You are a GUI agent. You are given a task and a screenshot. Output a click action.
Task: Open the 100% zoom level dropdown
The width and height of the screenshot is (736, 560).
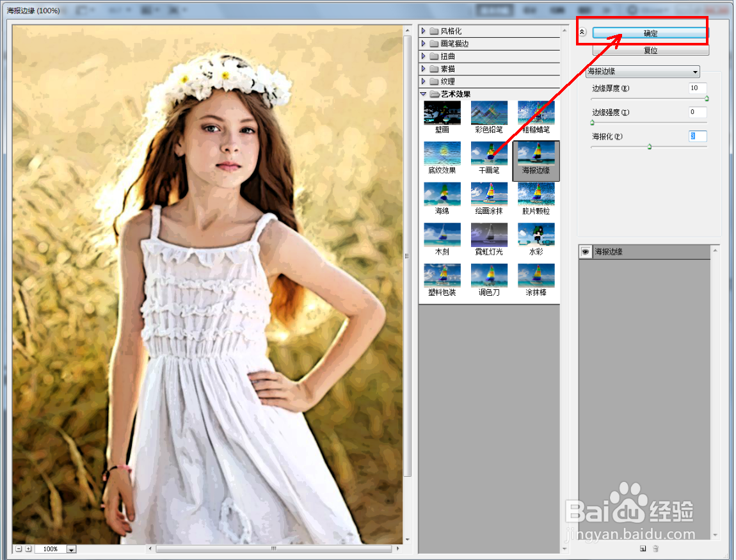coord(71,549)
